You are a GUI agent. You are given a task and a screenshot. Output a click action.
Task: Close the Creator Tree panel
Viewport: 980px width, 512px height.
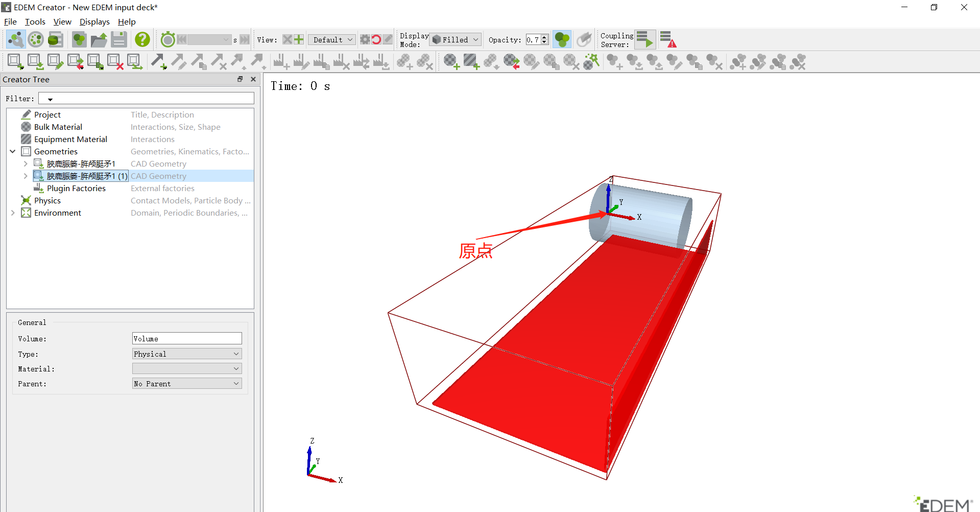[x=253, y=79]
